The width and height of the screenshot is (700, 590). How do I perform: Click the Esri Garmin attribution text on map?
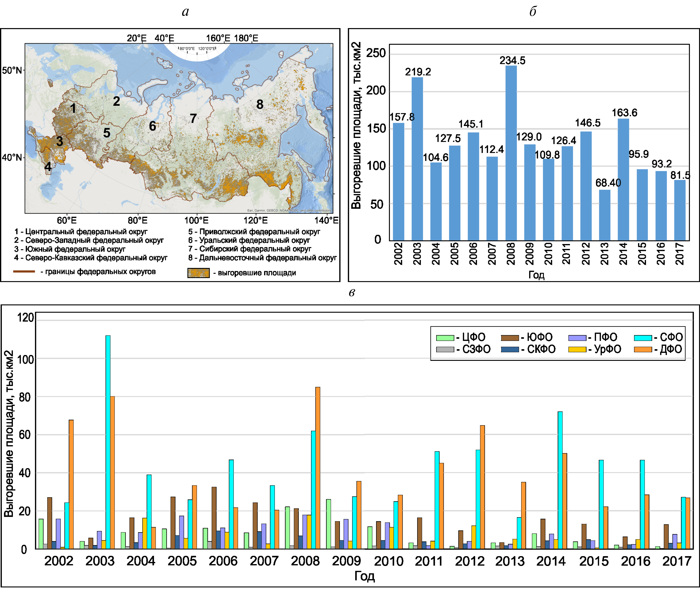[x=289, y=210]
